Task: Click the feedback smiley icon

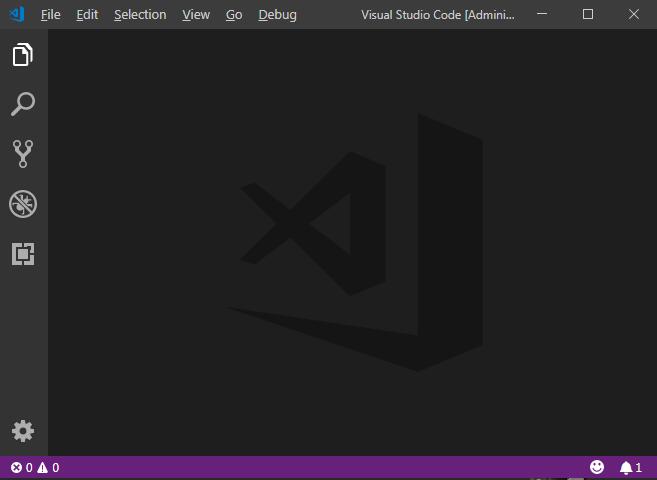Action: click(x=597, y=467)
